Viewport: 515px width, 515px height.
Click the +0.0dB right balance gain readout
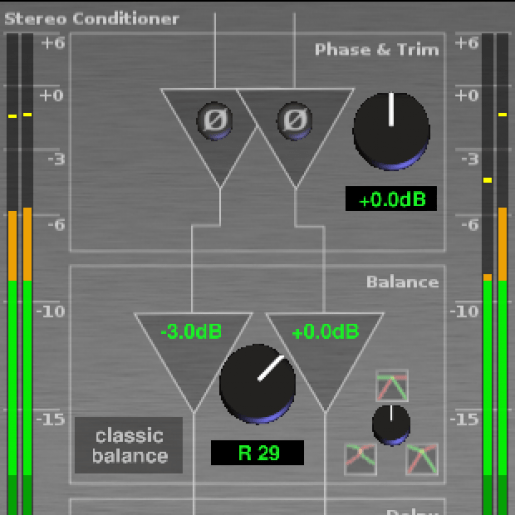pos(325,332)
